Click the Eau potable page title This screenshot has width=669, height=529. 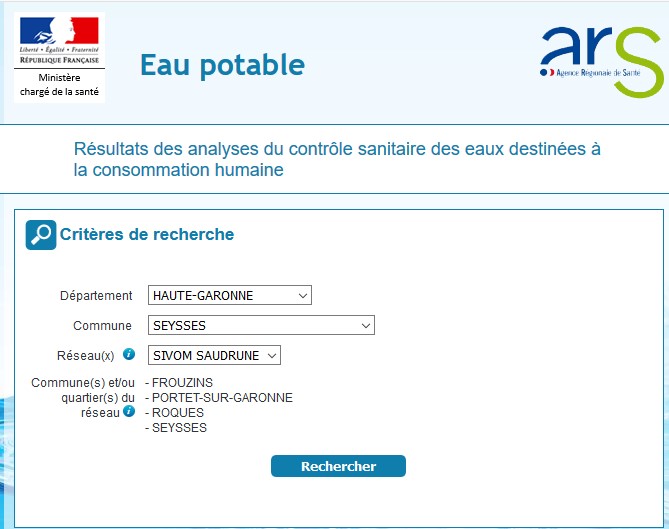click(222, 65)
